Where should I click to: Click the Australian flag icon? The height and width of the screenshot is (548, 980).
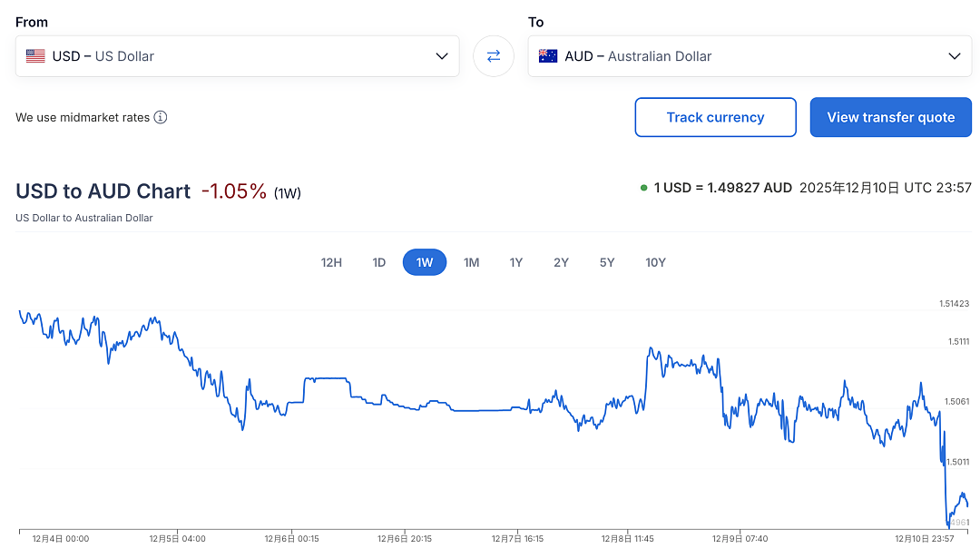[x=548, y=56]
